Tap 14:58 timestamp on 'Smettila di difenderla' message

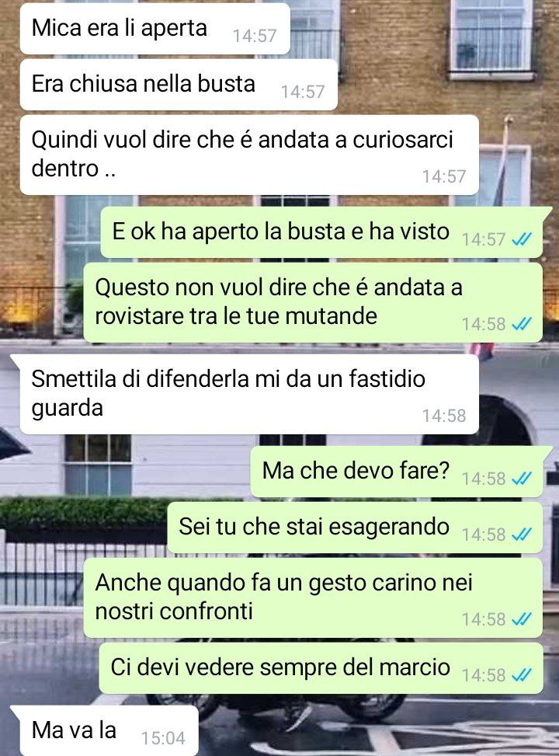coord(444,416)
